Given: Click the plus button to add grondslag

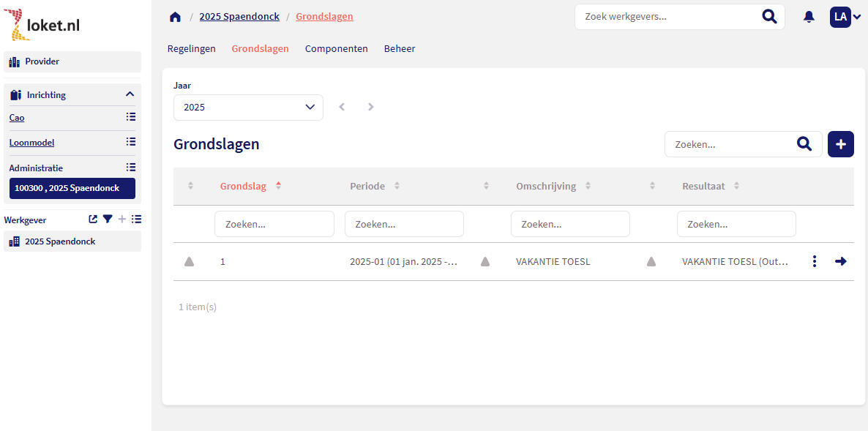Looking at the screenshot, I should [840, 144].
